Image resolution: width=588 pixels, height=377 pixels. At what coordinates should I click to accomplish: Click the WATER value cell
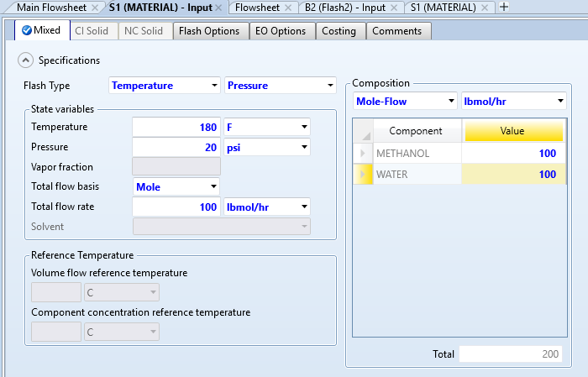(x=514, y=174)
